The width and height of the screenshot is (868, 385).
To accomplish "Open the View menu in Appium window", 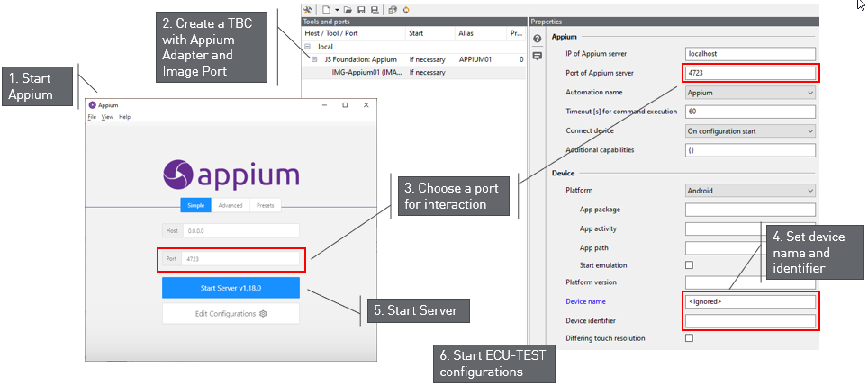I will [107, 117].
